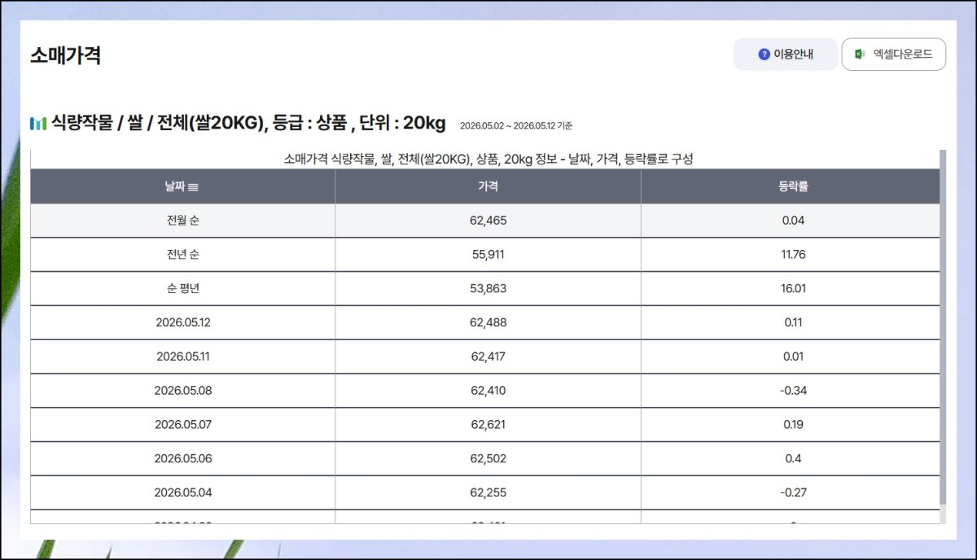
Task: Click the change rate 0.4
Action: click(793, 459)
